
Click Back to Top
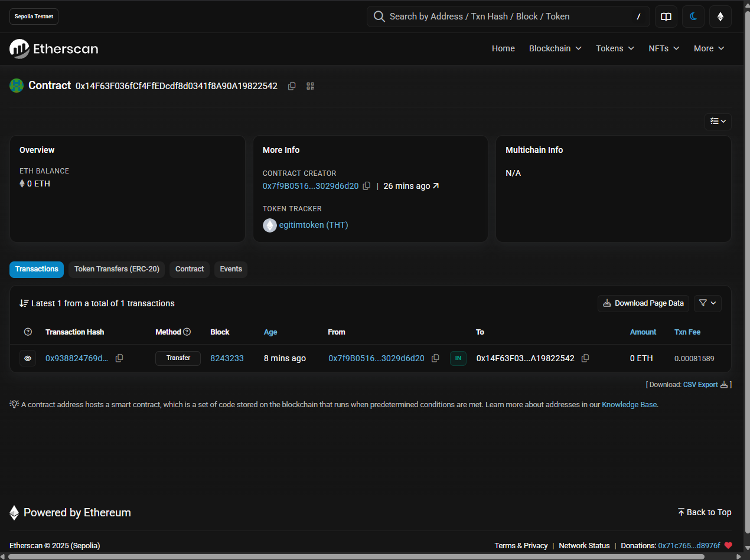click(x=705, y=512)
